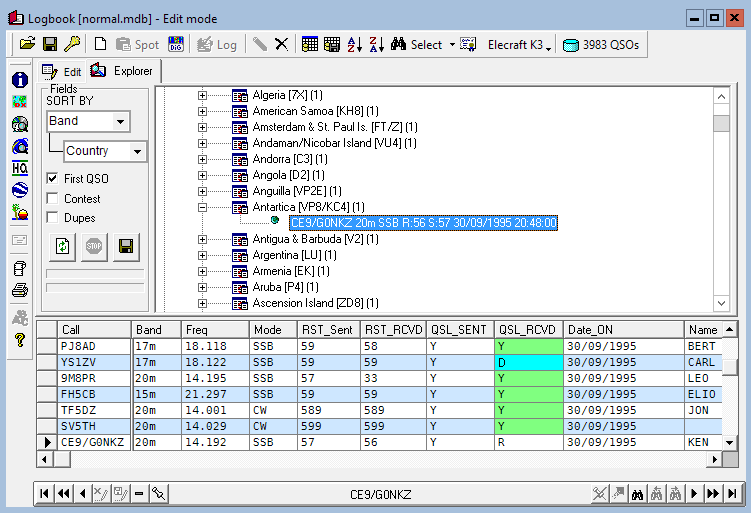751x513 pixels.
Task: Select the CE9/G0NKZ 20m SSB tree entry
Action: click(423, 223)
